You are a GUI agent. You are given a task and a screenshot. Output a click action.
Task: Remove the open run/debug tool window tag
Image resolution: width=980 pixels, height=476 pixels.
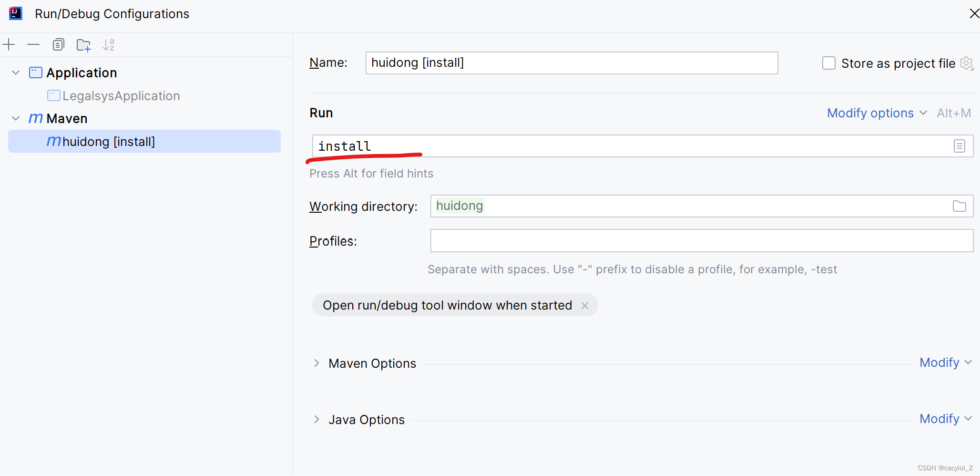[585, 305]
